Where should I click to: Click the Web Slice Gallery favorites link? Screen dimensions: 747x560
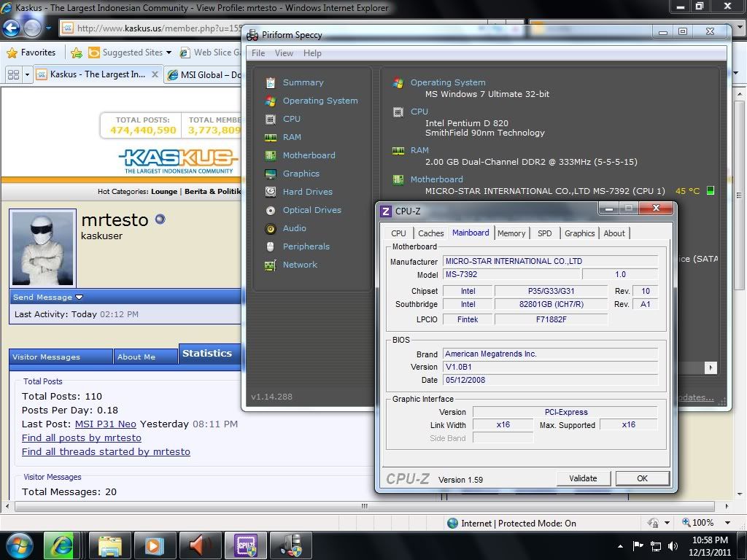210,52
